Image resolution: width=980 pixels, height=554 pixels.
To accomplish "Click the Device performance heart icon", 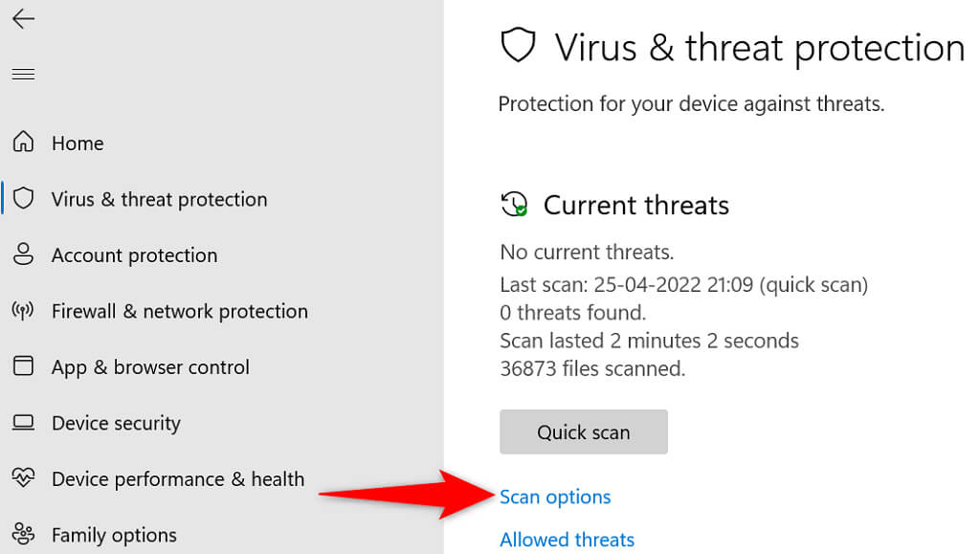I will (x=23, y=478).
